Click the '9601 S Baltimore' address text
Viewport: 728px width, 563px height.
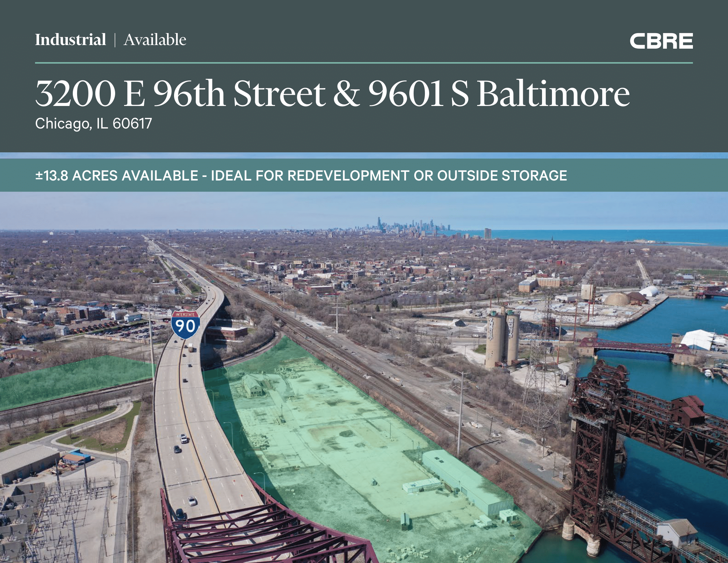499,94
